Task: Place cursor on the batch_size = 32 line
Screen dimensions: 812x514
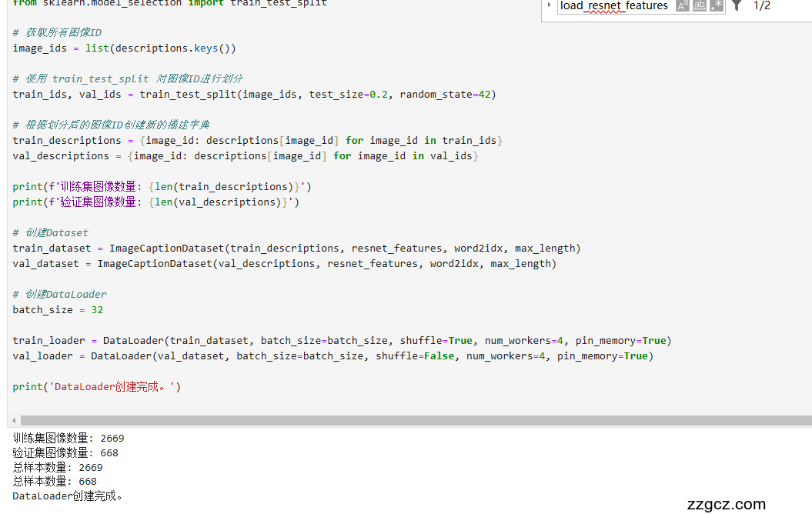Action: (x=58, y=309)
